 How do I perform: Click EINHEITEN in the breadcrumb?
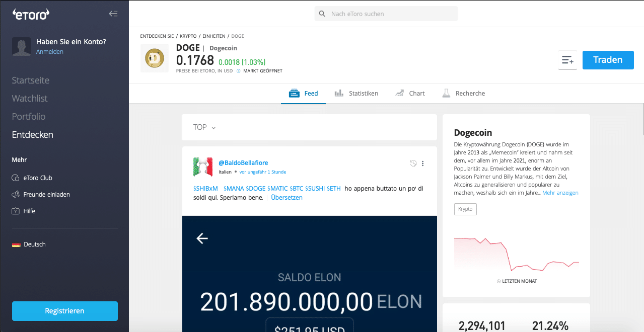214,36
